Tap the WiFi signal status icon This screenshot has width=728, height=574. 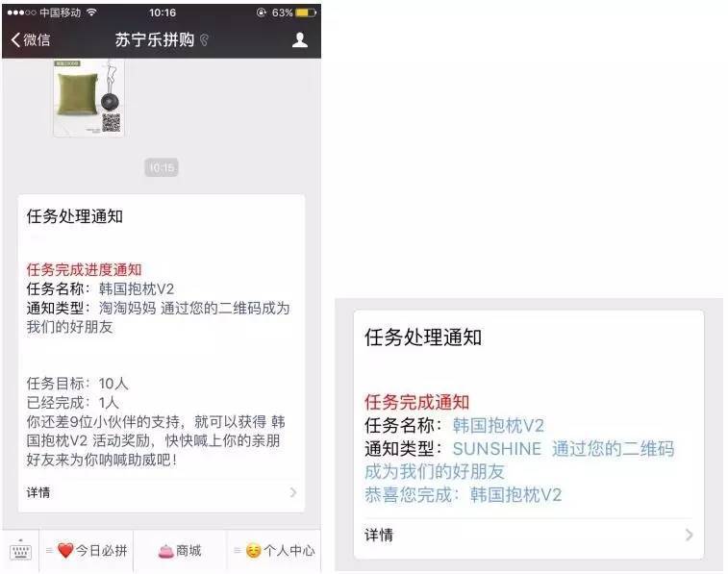pyautogui.click(x=91, y=12)
